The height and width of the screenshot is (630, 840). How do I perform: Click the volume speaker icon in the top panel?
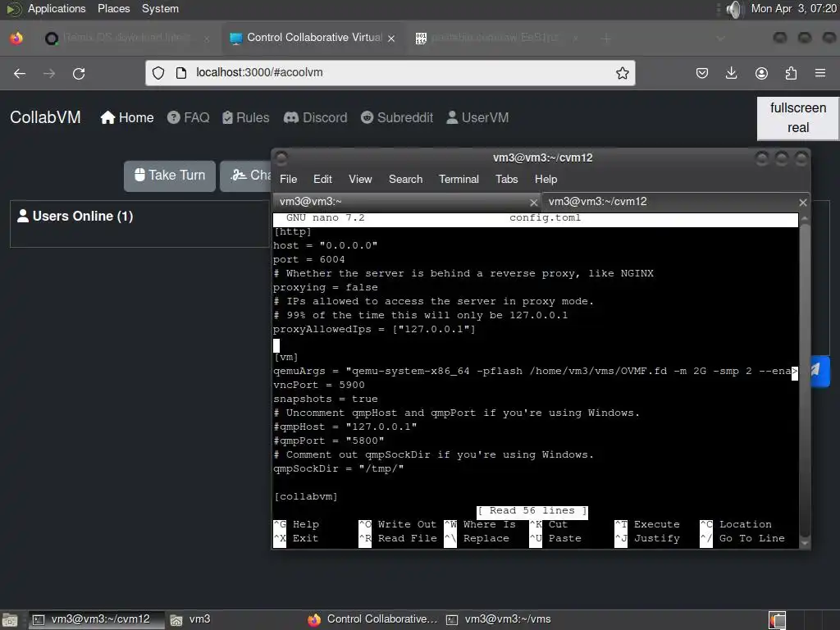point(735,9)
